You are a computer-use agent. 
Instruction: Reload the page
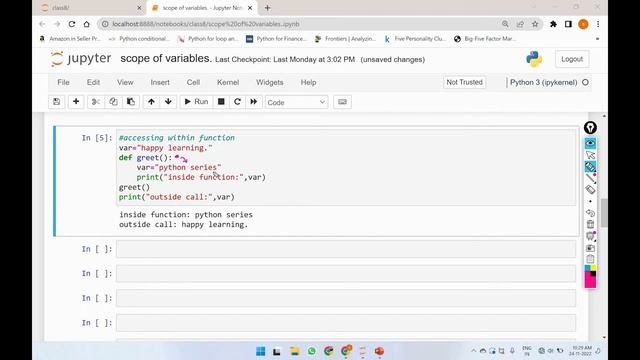(x=72, y=24)
